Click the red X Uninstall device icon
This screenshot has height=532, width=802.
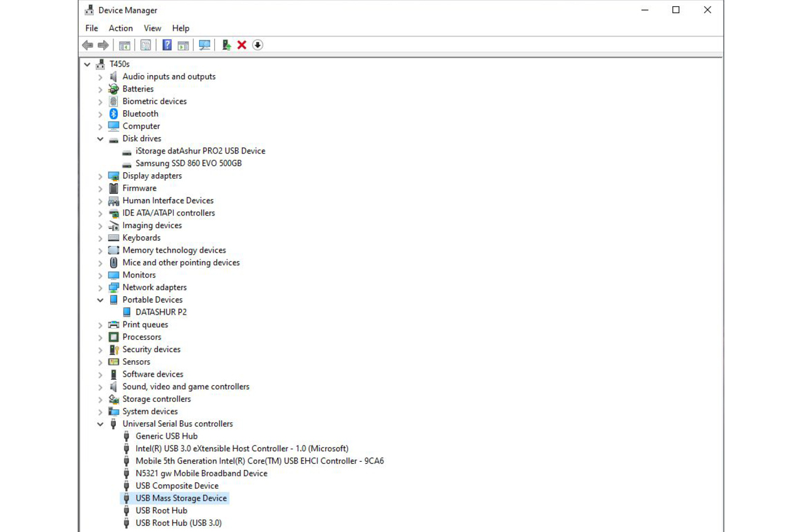pos(242,45)
